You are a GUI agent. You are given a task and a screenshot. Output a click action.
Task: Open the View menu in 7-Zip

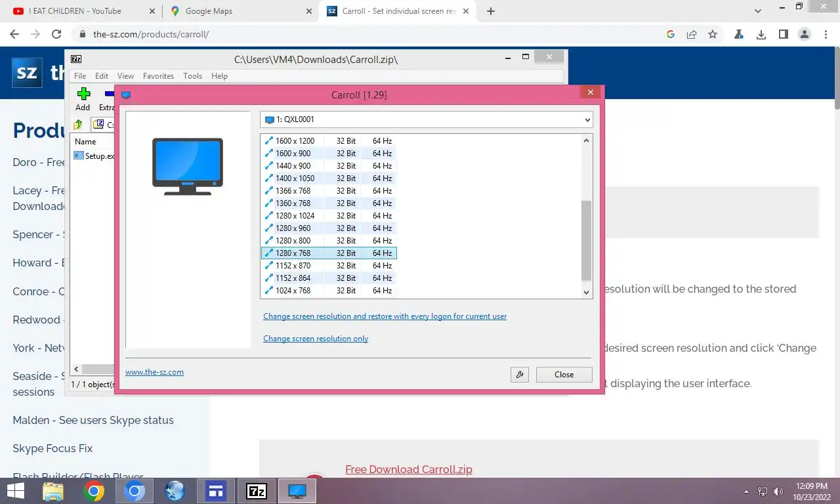[x=125, y=76]
